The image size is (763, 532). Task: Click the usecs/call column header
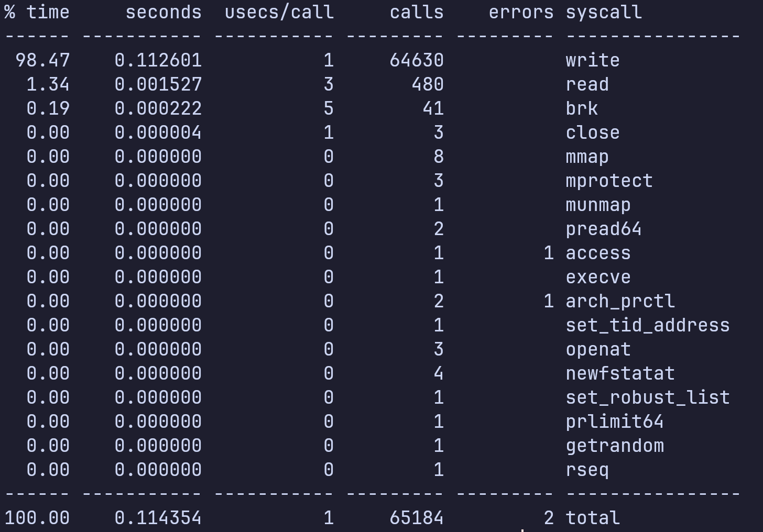pos(279,12)
